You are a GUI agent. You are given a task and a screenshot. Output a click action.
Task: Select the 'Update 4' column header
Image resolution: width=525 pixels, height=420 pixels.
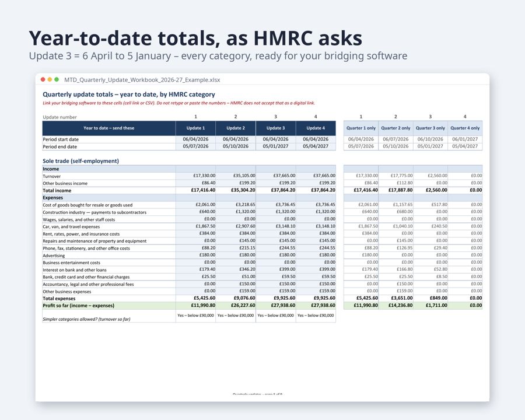pyautogui.click(x=316, y=128)
